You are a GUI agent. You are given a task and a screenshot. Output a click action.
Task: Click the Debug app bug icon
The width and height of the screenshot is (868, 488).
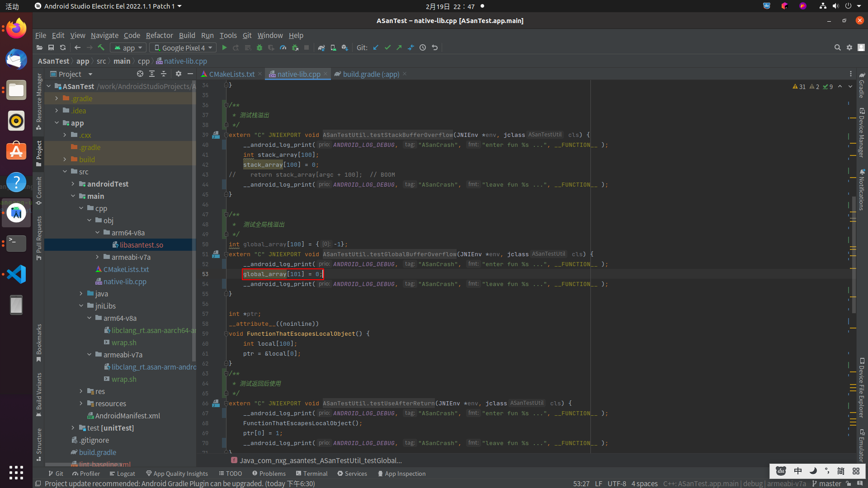259,48
